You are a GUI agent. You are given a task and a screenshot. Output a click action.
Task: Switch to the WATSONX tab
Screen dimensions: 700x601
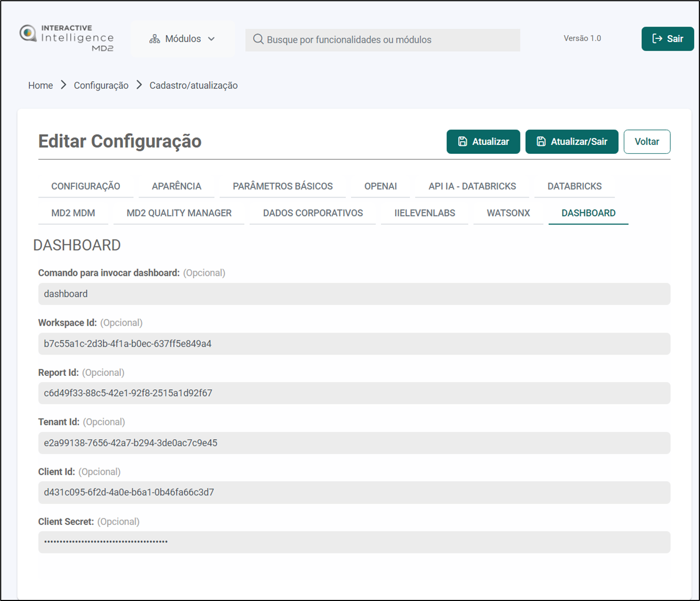[508, 213]
